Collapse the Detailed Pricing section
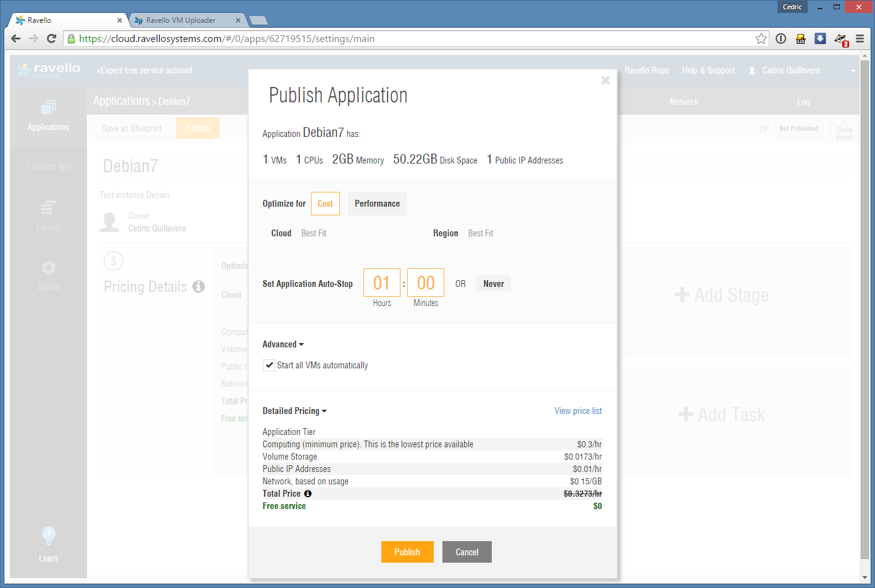The image size is (875, 588). tap(294, 411)
